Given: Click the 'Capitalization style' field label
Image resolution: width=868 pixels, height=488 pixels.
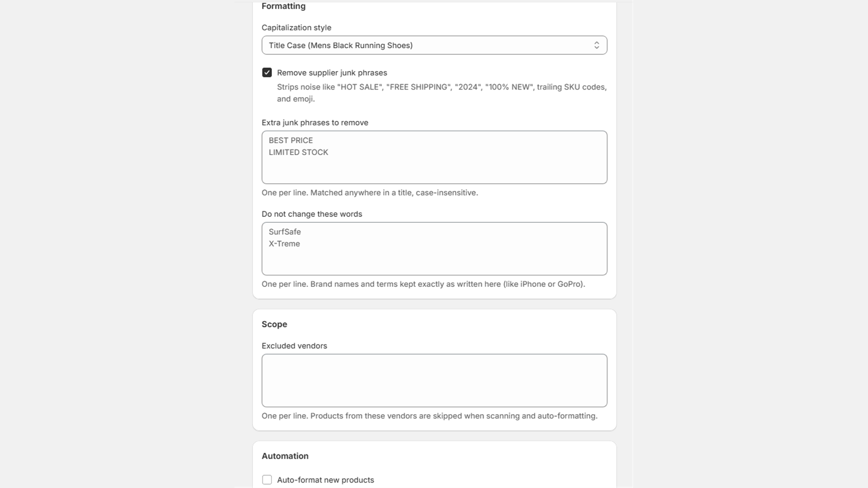Looking at the screenshot, I should [296, 28].
